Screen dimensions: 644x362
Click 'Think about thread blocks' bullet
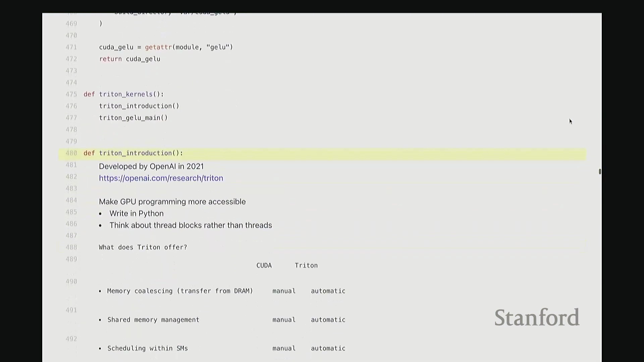coord(191,225)
